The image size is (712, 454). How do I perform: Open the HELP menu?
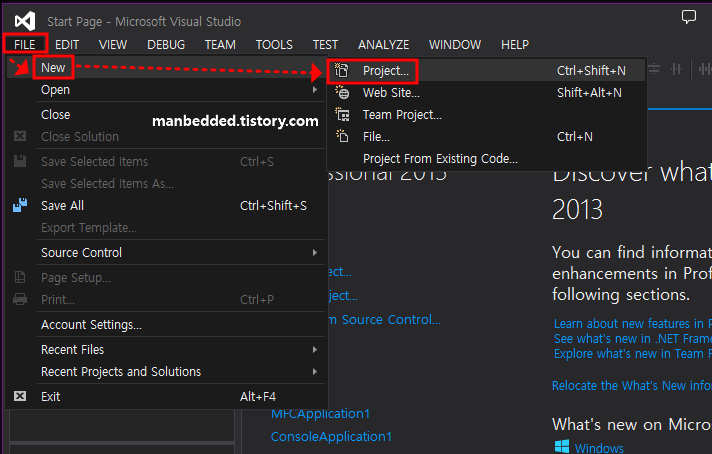point(514,44)
